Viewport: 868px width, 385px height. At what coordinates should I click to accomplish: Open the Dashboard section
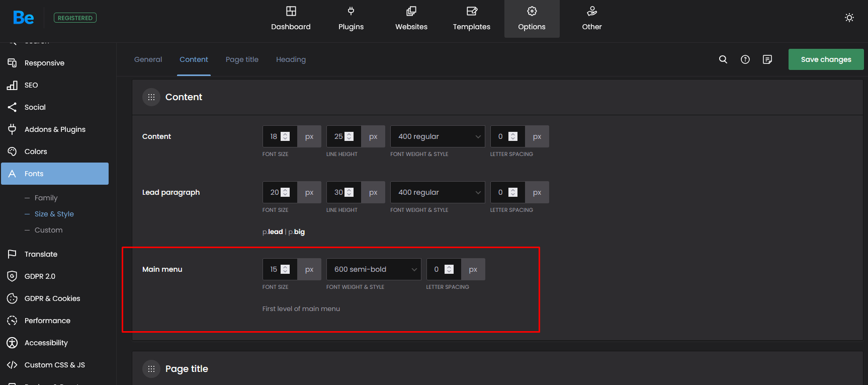(x=291, y=19)
